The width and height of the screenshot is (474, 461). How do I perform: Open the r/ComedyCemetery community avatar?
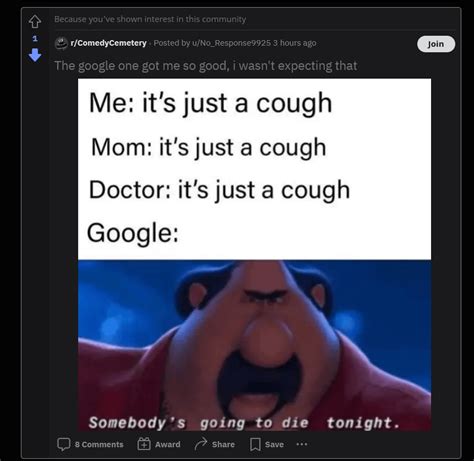(61, 43)
